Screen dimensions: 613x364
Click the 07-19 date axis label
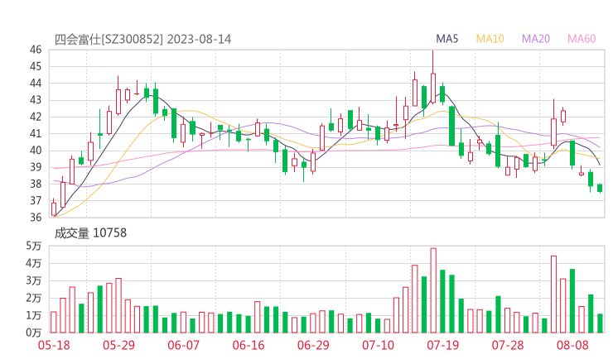(442, 345)
